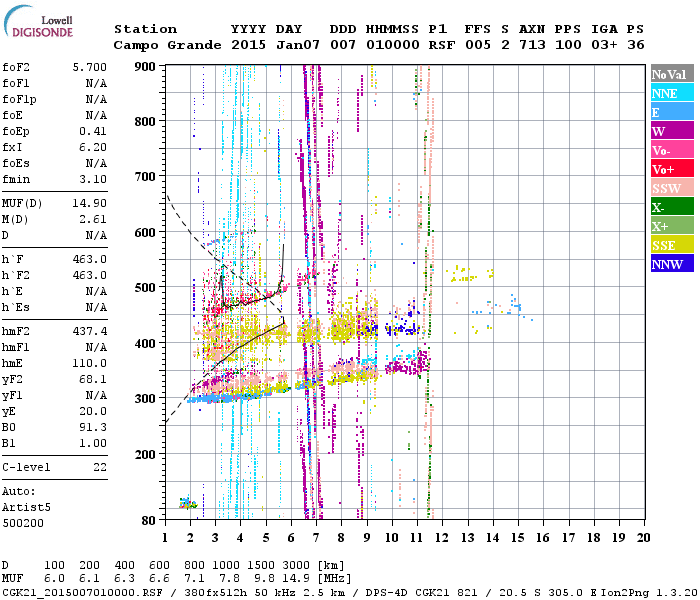Screen dimensions: 700x600
Task: Select the MUF(D) value 14.90
Action: point(89,203)
